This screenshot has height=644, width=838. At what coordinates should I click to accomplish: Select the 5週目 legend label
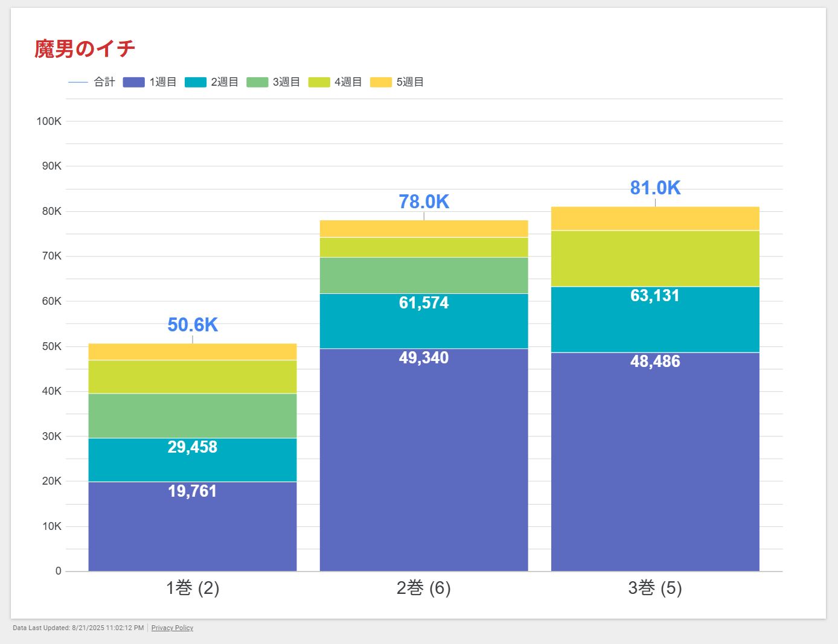[410, 82]
